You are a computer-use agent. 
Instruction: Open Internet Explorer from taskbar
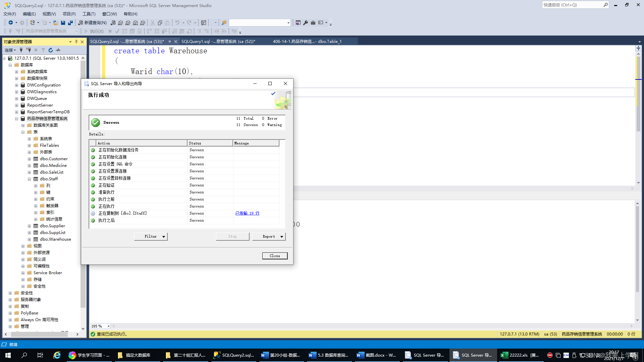click(57, 355)
